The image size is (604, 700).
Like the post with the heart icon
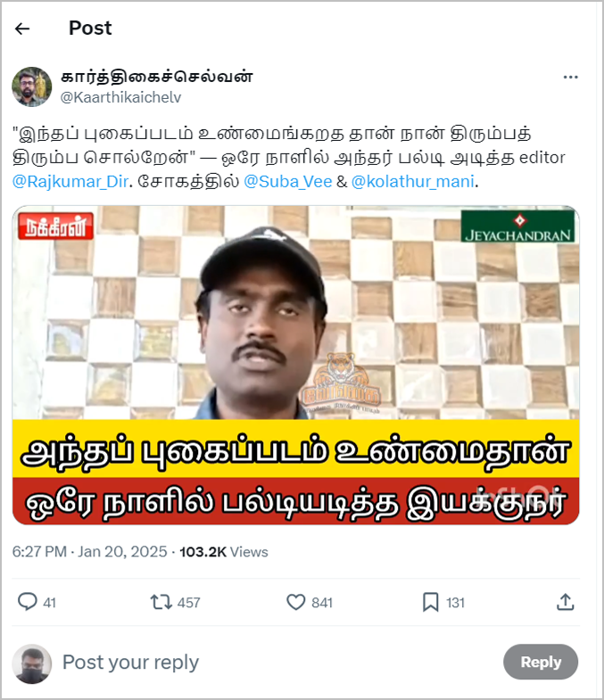(295, 602)
